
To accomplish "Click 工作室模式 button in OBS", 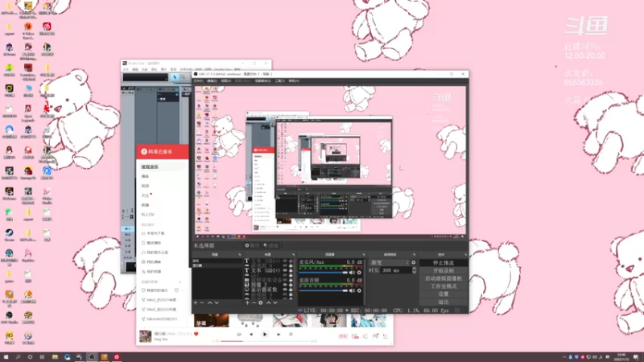I will click(444, 286).
